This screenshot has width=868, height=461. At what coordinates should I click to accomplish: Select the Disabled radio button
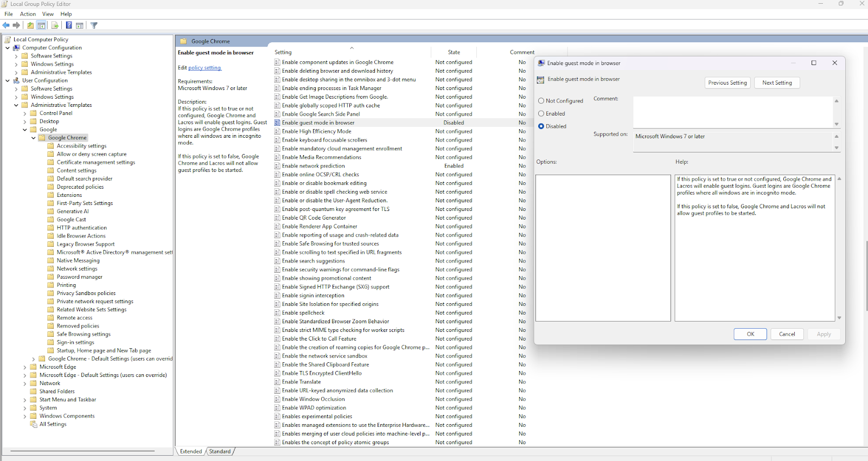click(x=541, y=126)
